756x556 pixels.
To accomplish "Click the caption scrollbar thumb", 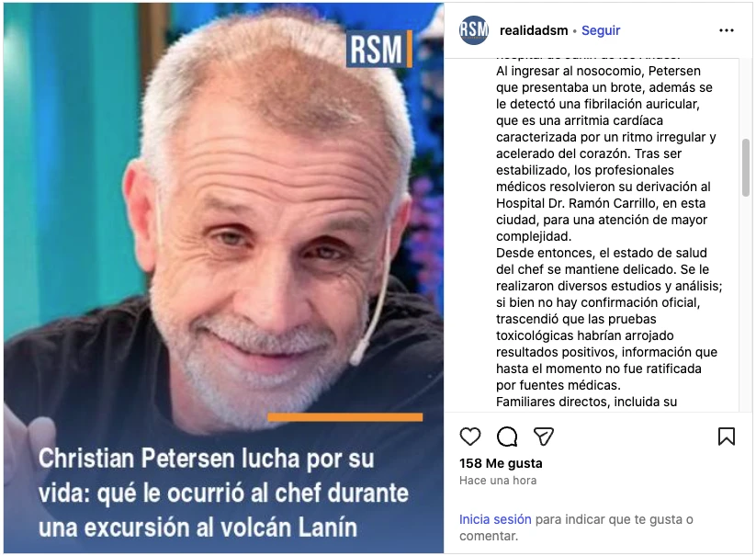I will [x=745, y=167].
